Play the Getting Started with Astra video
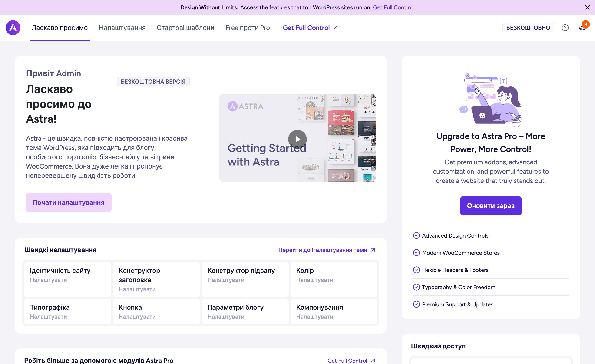The height and width of the screenshot is (364, 595). (x=297, y=139)
